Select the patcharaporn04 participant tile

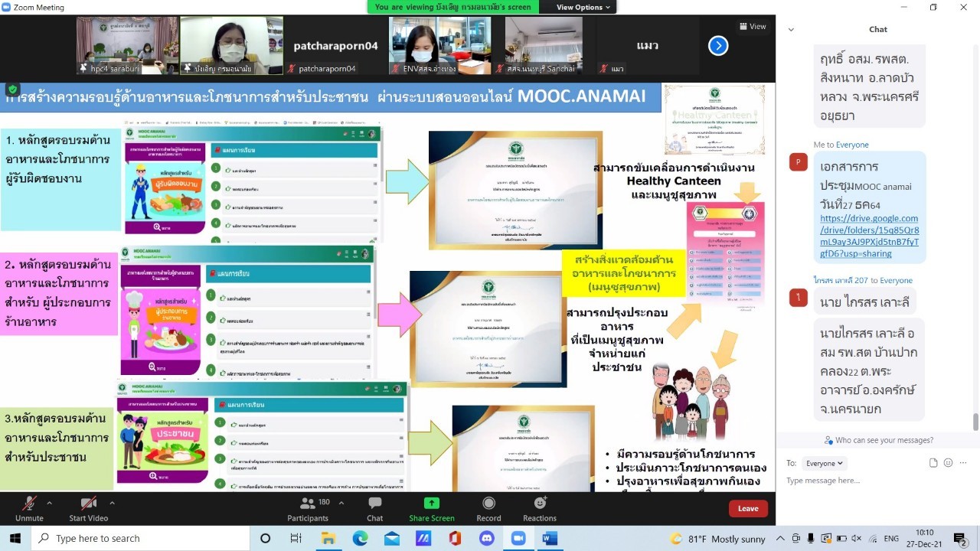[336, 45]
